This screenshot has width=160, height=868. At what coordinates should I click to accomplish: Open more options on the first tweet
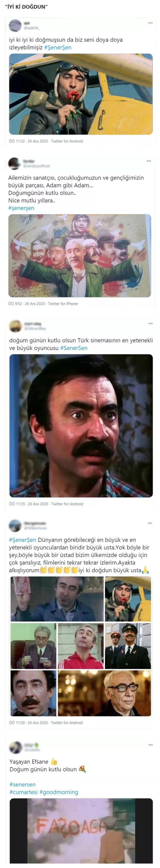tap(150, 23)
